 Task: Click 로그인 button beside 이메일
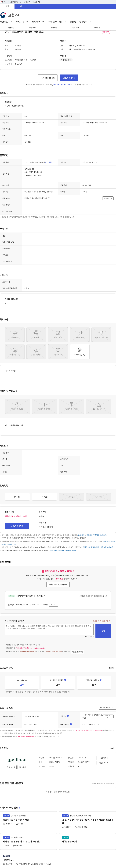[53, 605]
